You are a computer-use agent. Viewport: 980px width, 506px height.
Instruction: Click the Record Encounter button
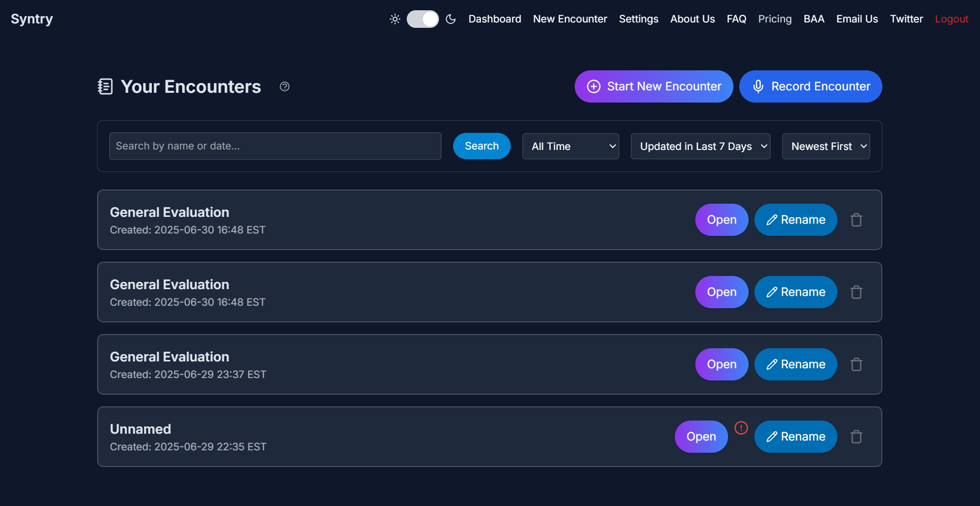pyautogui.click(x=811, y=86)
